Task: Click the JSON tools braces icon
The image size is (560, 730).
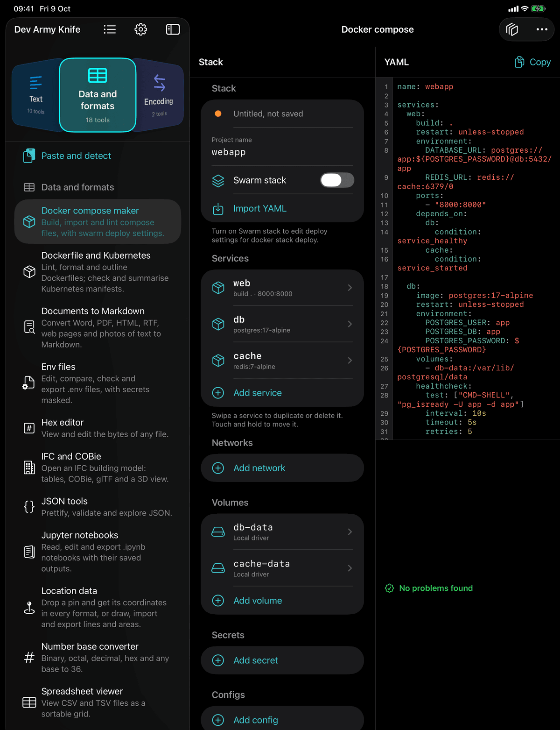Action: (29, 507)
